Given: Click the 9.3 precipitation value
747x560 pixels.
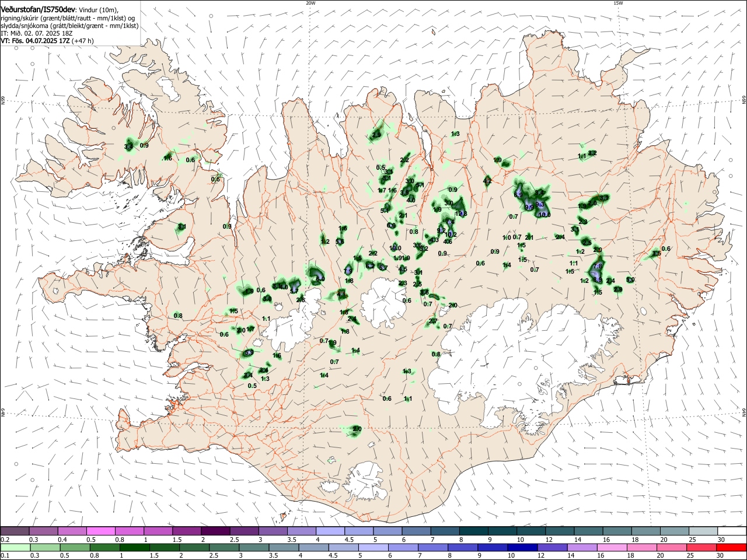Looking at the screenshot, I should click(540, 204).
